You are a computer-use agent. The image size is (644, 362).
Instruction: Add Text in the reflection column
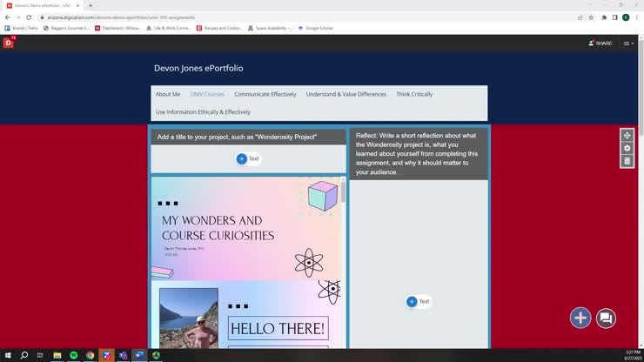pyautogui.click(x=419, y=302)
